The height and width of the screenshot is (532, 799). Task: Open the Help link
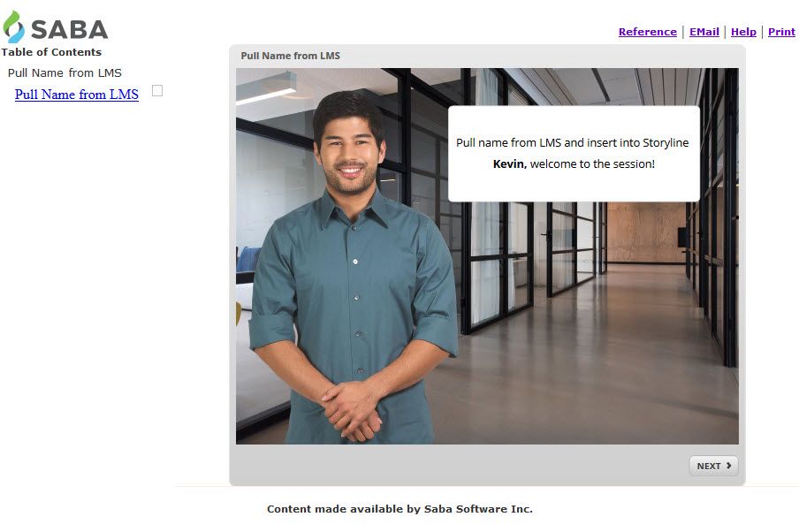[743, 32]
